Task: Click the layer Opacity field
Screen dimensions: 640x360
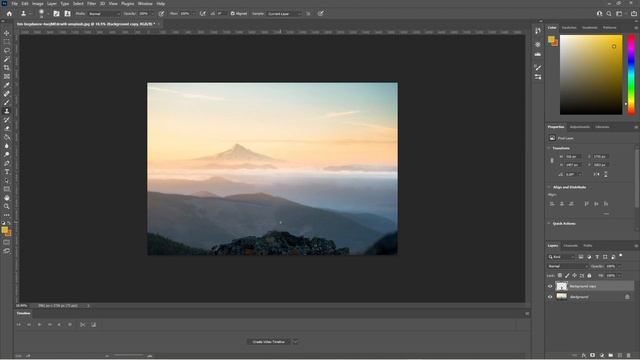Action: 611,266
